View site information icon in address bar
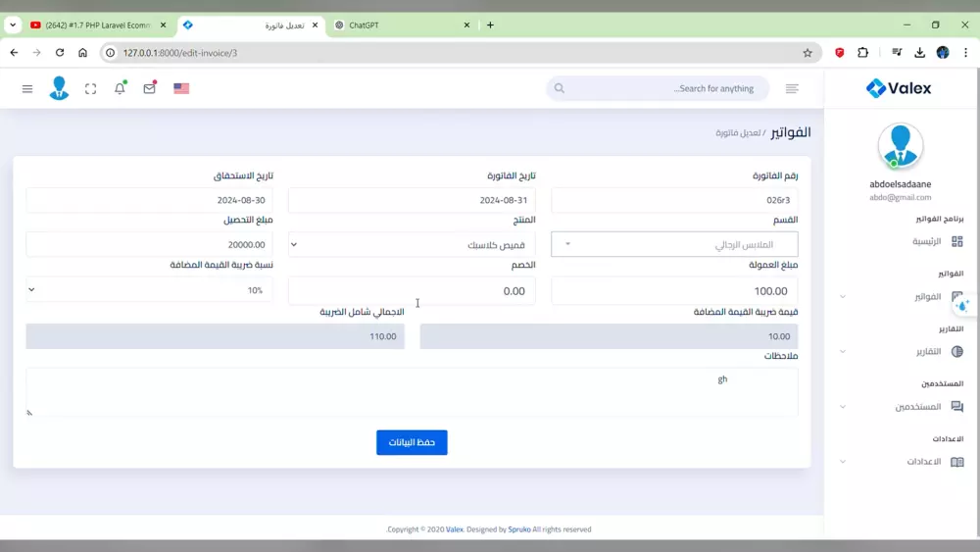The width and height of the screenshot is (980, 552). (x=110, y=53)
